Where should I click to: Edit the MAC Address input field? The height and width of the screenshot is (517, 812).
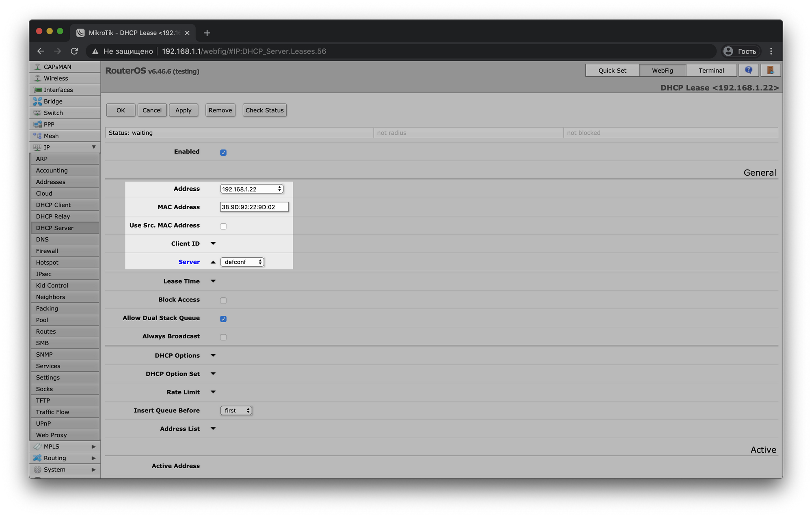click(x=254, y=207)
